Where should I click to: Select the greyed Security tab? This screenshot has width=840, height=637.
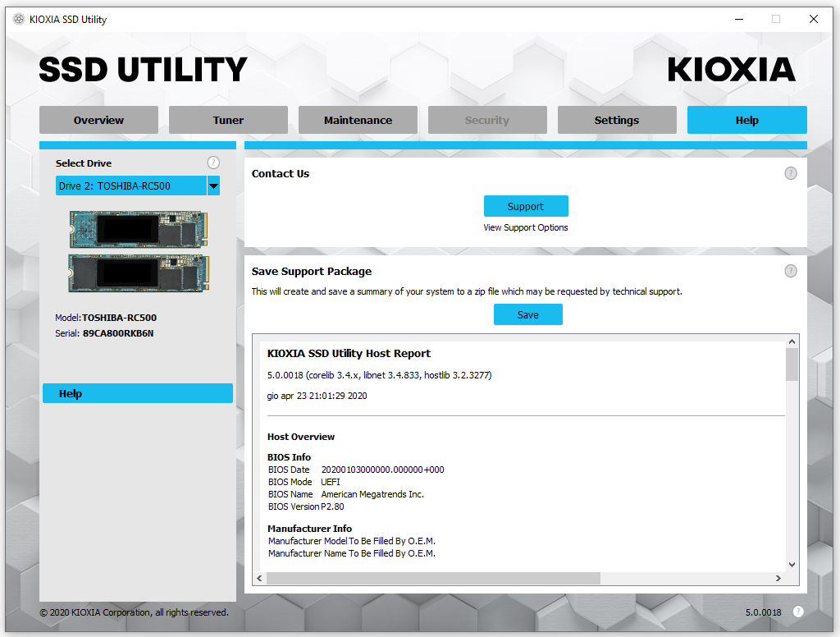click(487, 120)
